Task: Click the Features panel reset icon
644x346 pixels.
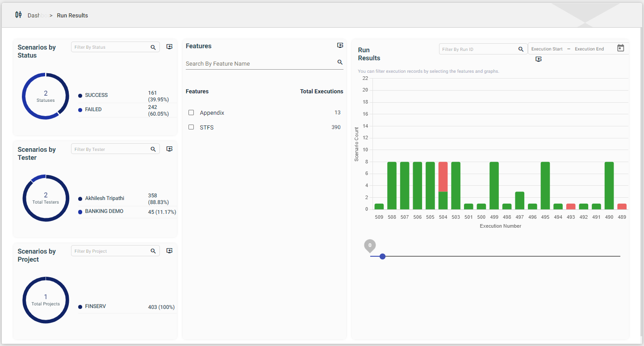Action: tap(340, 46)
